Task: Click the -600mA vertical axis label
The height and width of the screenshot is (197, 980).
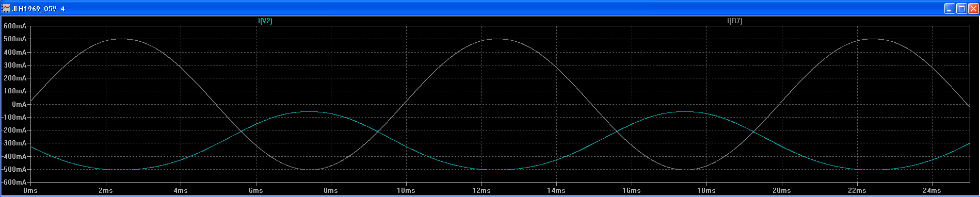Action: [14, 182]
